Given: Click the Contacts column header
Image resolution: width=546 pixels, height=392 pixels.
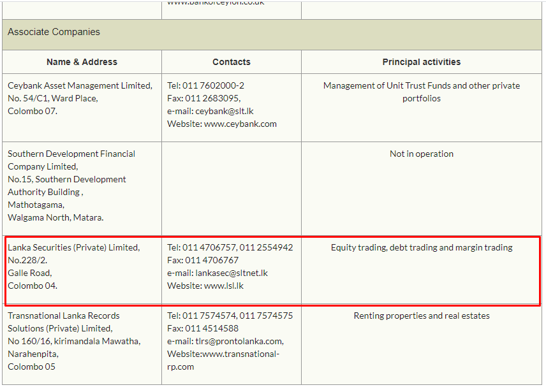Looking at the screenshot, I should 231,62.
